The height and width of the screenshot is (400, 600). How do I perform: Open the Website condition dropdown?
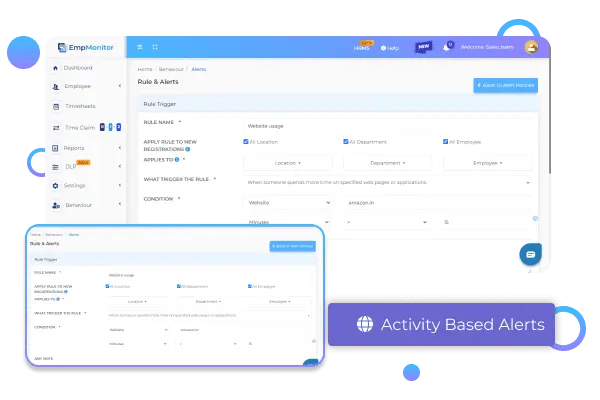[288, 202]
